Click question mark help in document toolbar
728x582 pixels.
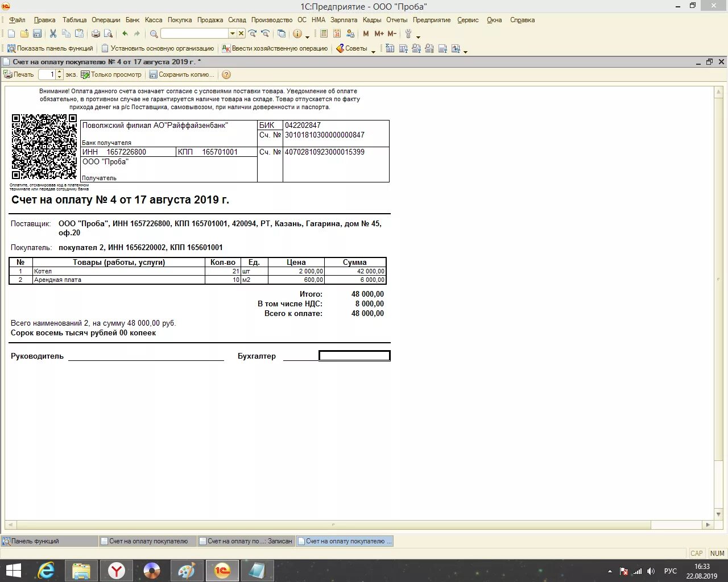(x=226, y=74)
